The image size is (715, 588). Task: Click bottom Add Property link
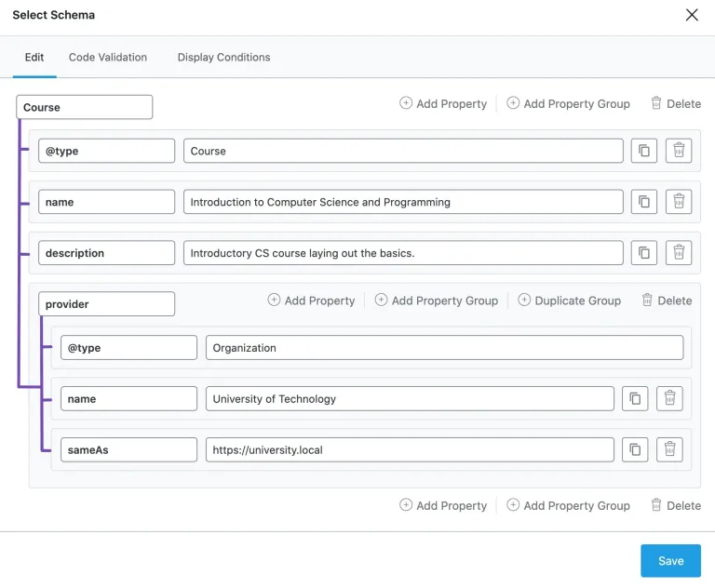click(443, 505)
